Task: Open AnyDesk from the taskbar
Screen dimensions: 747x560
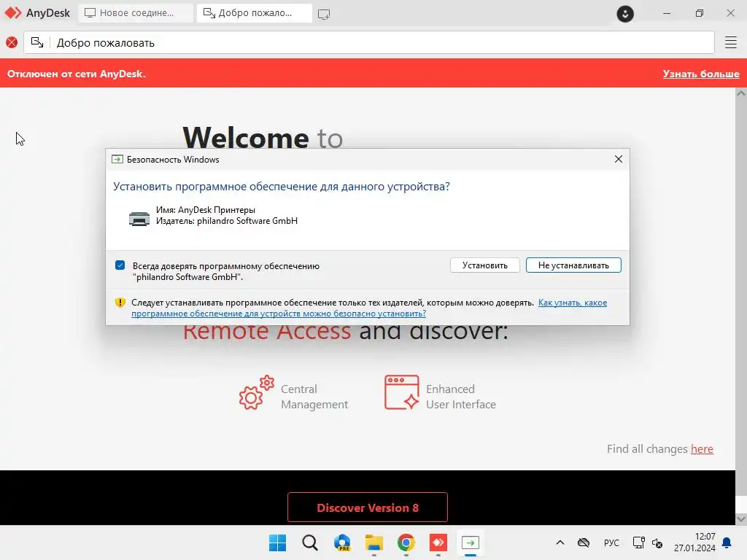Action: pyautogui.click(x=438, y=542)
